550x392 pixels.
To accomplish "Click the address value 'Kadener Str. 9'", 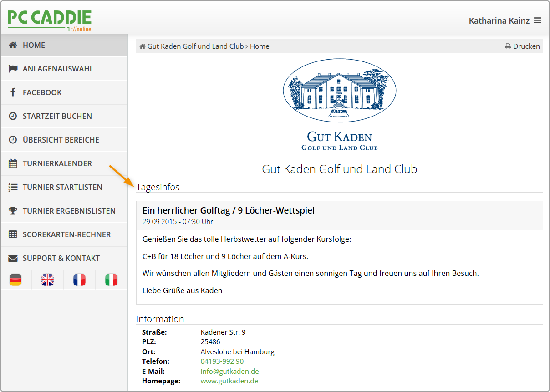I will pyautogui.click(x=223, y=332).
